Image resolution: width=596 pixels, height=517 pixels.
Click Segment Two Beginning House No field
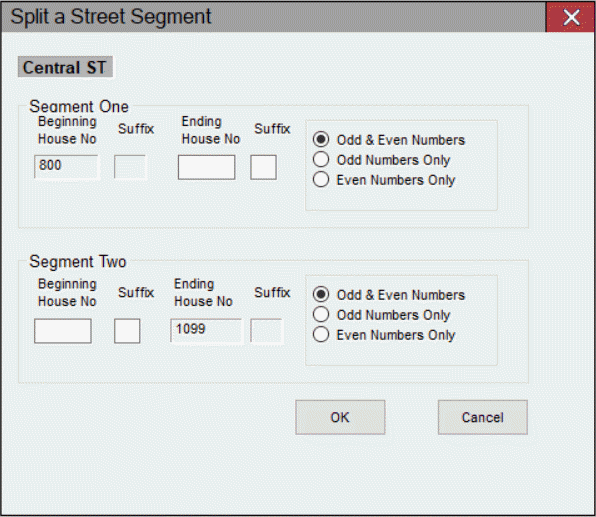(x=63, y=331)
